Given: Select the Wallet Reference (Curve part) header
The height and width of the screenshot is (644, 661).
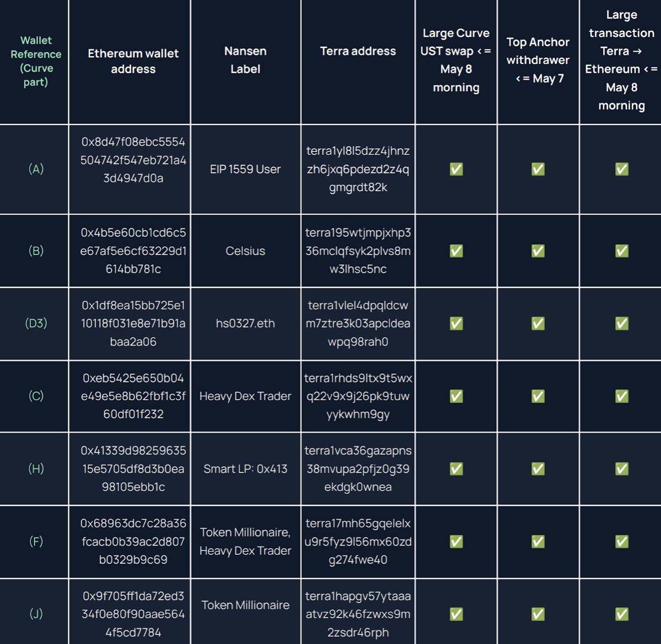Looking at the screenshot, I should click(36, 61).
